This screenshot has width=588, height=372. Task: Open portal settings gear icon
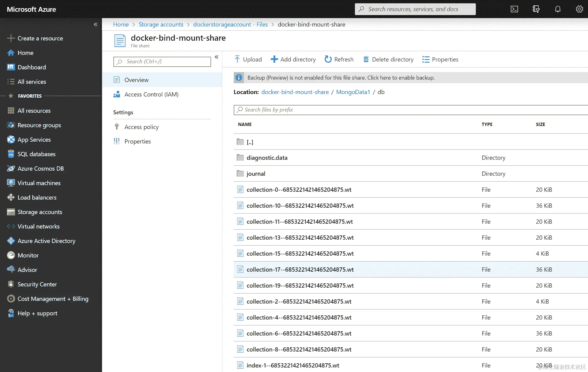pos(579,9)
